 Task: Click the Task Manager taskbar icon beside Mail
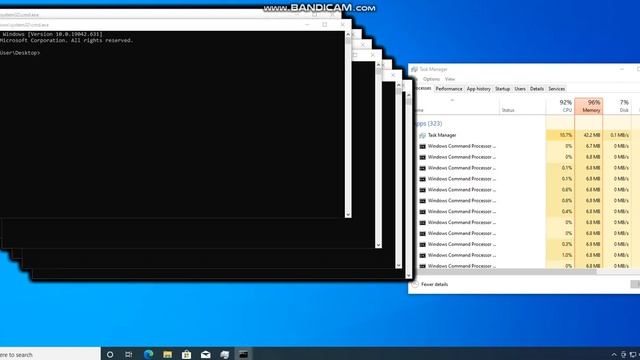(224, 354)
